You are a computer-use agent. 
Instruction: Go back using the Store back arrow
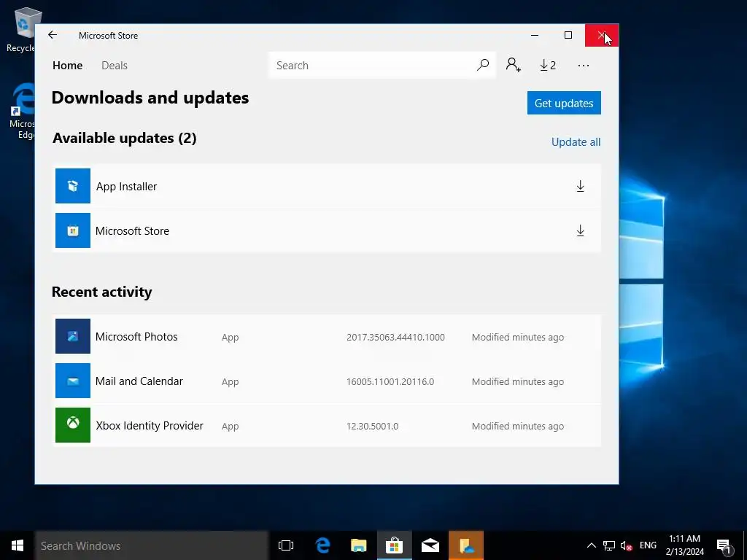(x=53, y=35)
